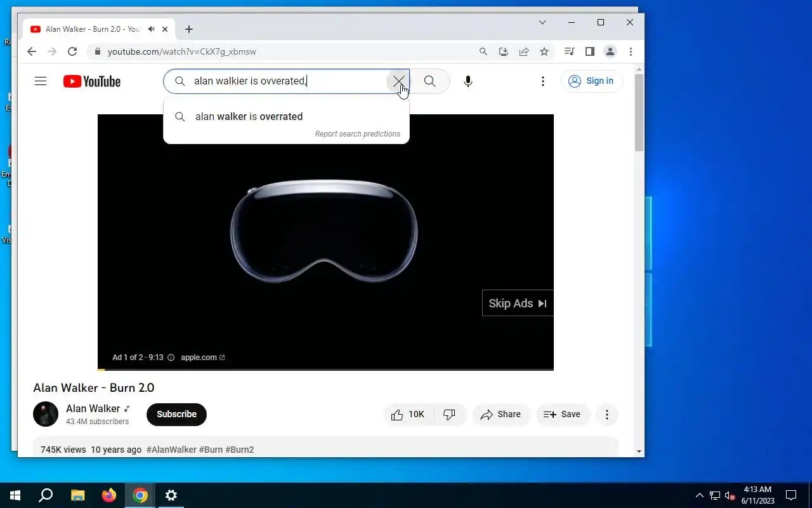Click the video player ad area
The height and width of the screenshot is (508, 812).
tap(325, 241)
